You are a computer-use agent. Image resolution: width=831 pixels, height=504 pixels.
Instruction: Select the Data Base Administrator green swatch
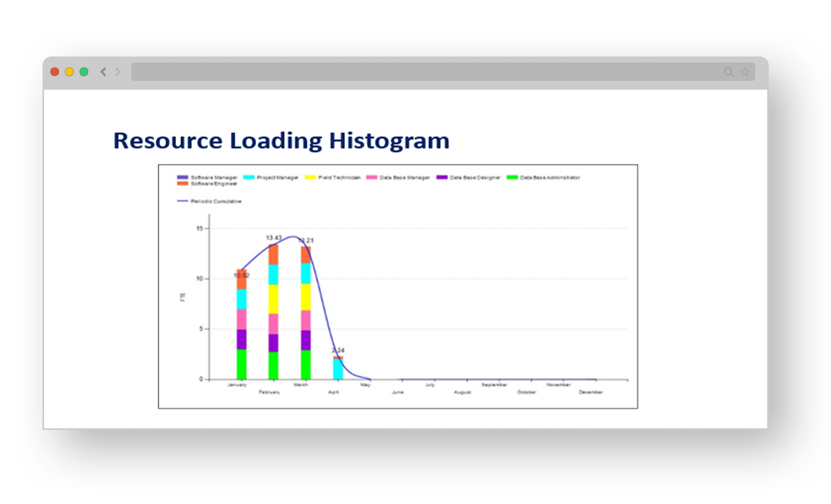pyautogui.click(x=512, y=177)
